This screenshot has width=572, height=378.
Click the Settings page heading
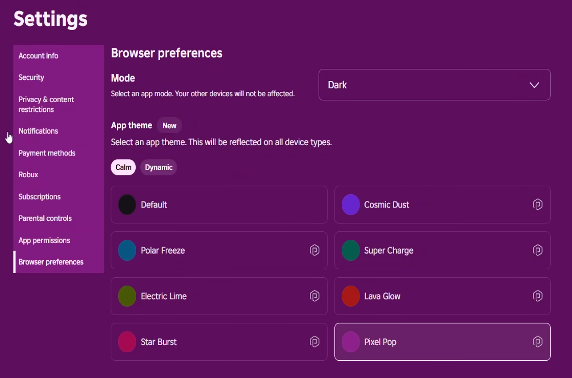pos(50,19)
